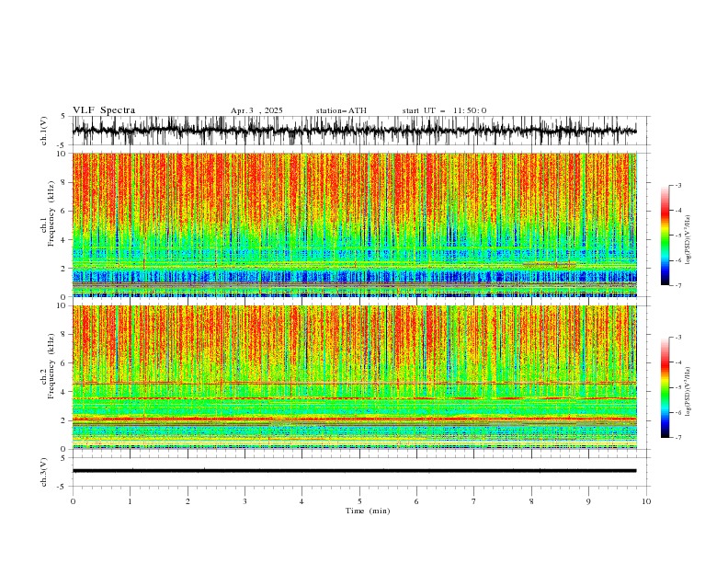The image size is (728, 563).
Task: Click the "-5" tick of upper colorbar
Action: pyautogui.click(x=677, y=236)
